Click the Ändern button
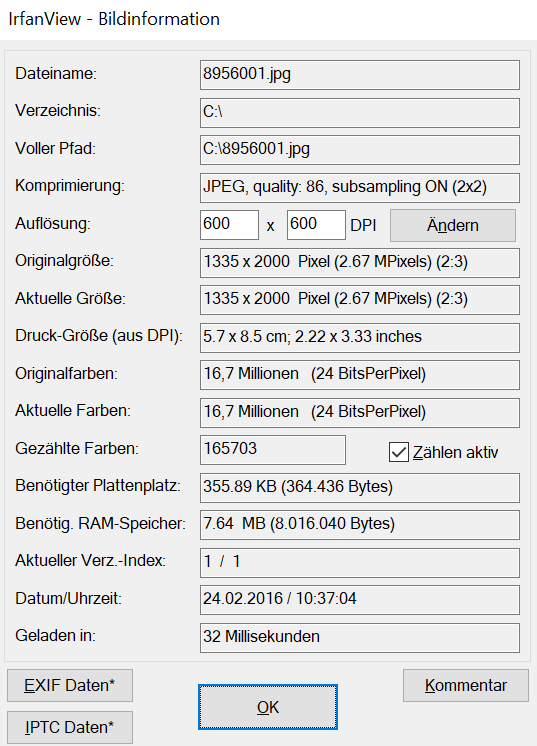Viewport: 537px width, 746px height. (x=453, y=225)
